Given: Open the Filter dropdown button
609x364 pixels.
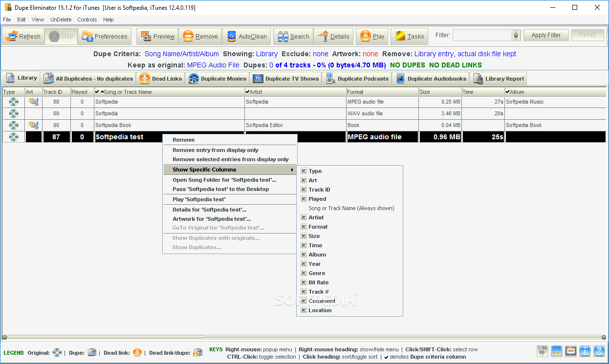Looking at the screenshot, I should 516,35.
